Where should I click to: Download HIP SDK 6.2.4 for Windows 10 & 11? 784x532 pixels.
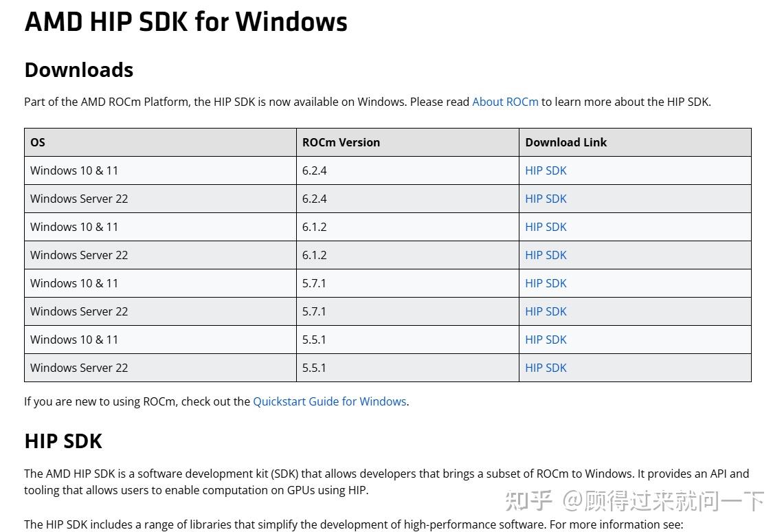(546, 170)
